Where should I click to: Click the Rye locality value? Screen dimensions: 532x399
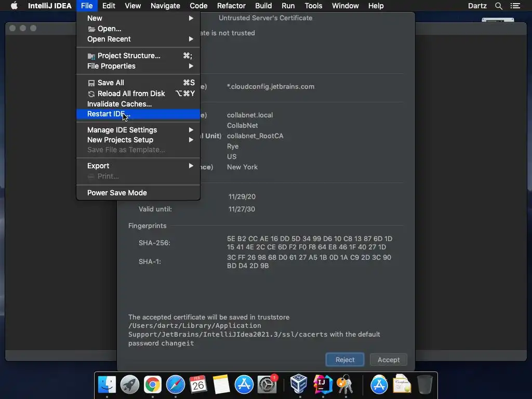point(233,146)
